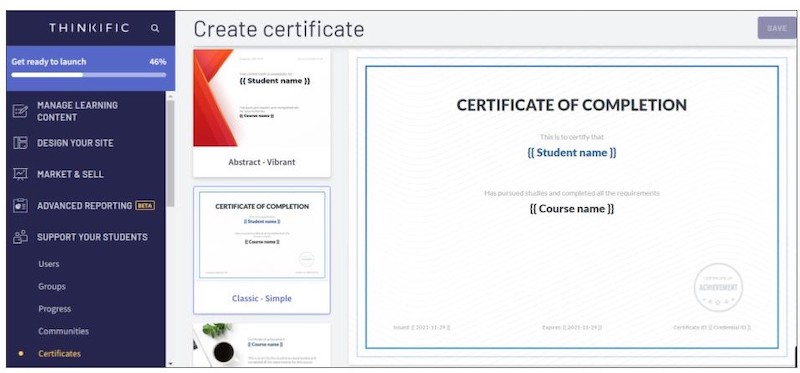Click the sidebar scrollbar up arrow

[170, 96]
